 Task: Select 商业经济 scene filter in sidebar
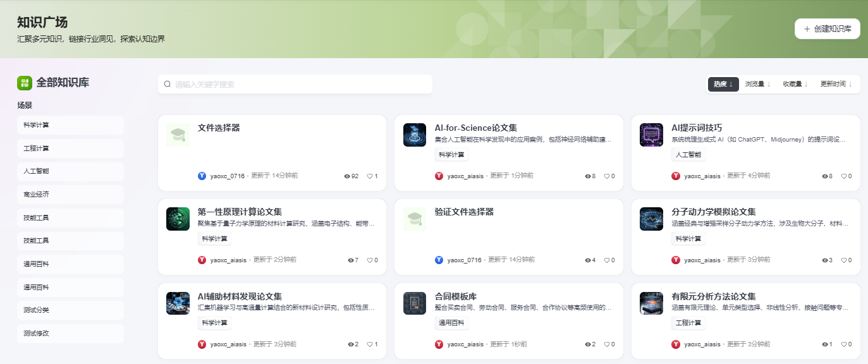click(x=70, y=195)
